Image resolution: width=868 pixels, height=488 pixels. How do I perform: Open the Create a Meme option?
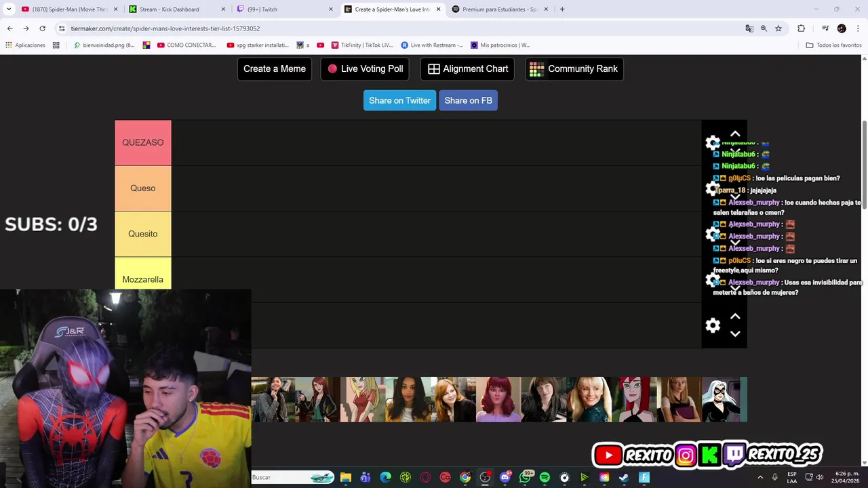pyautogui.click(x=275, y=68)
